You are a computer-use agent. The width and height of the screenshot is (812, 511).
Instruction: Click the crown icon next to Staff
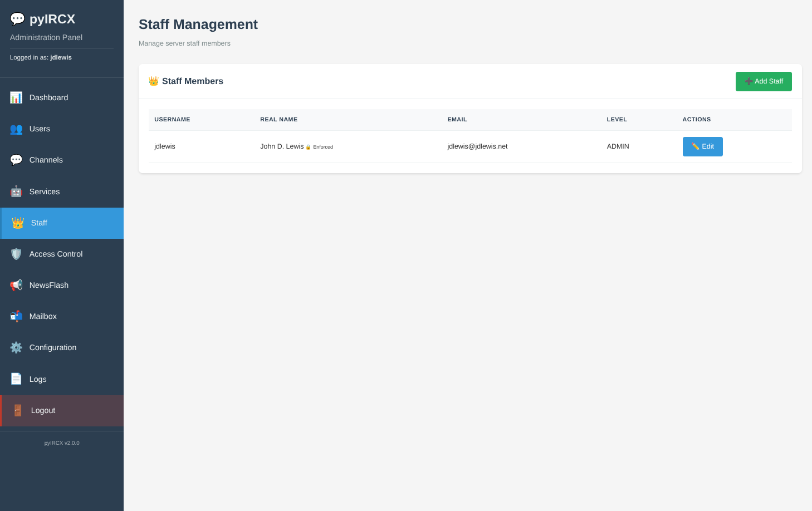(x=17, y=223)
